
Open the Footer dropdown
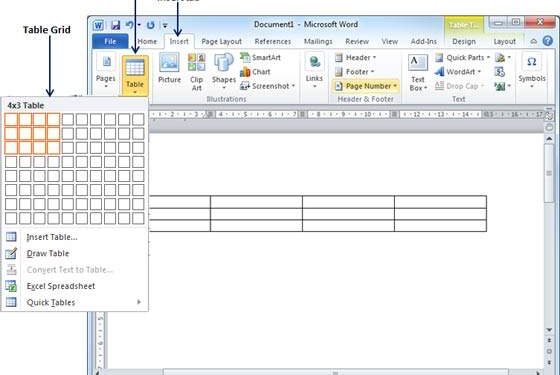(x=355, y=72)
